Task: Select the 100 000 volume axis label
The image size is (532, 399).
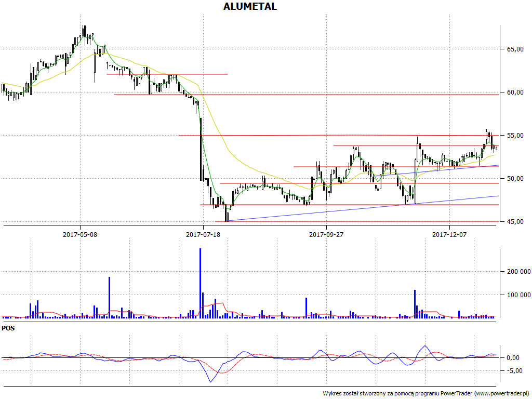Action: click(519, 295)
